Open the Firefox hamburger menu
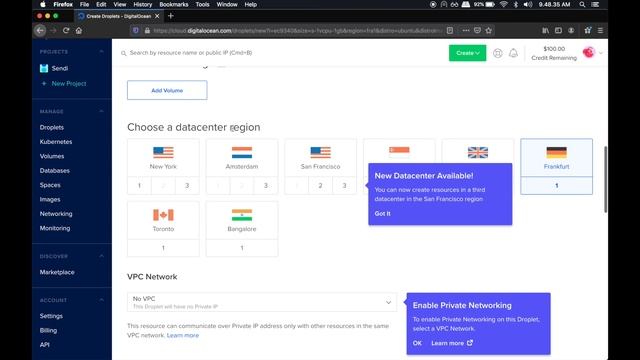This screenshot has width=640, height=360. pyautogui.click(x=600, y=31)
